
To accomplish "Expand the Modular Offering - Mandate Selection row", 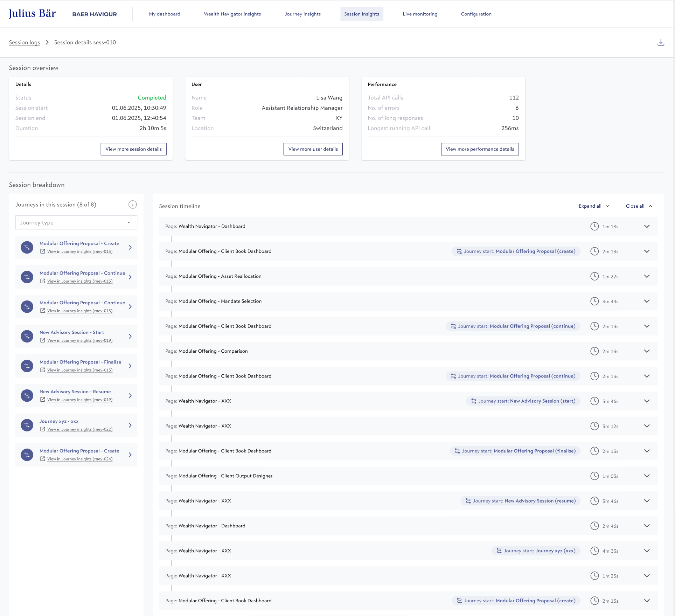I will pyautogui.click(x=647, y=301).
